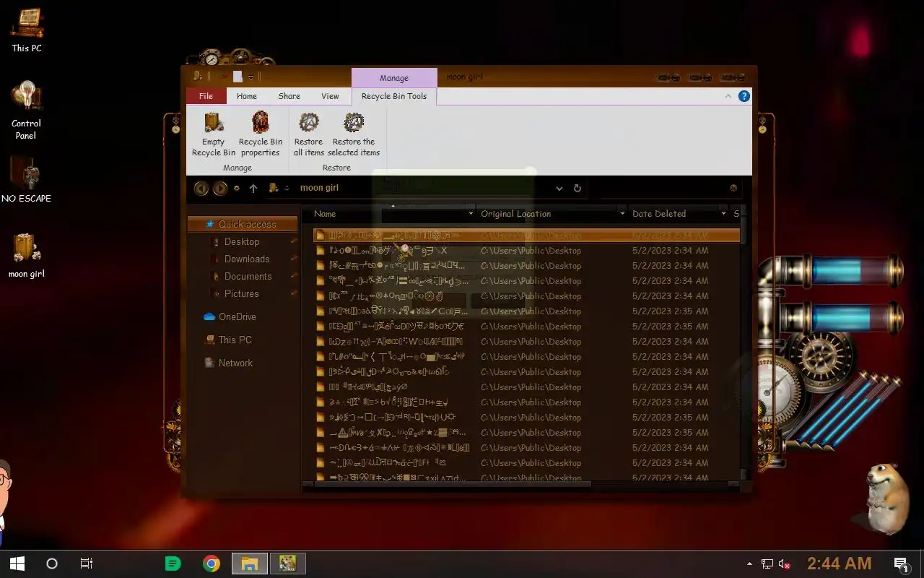Click Properties icon in quick access toolbar

tap(237, 77)
